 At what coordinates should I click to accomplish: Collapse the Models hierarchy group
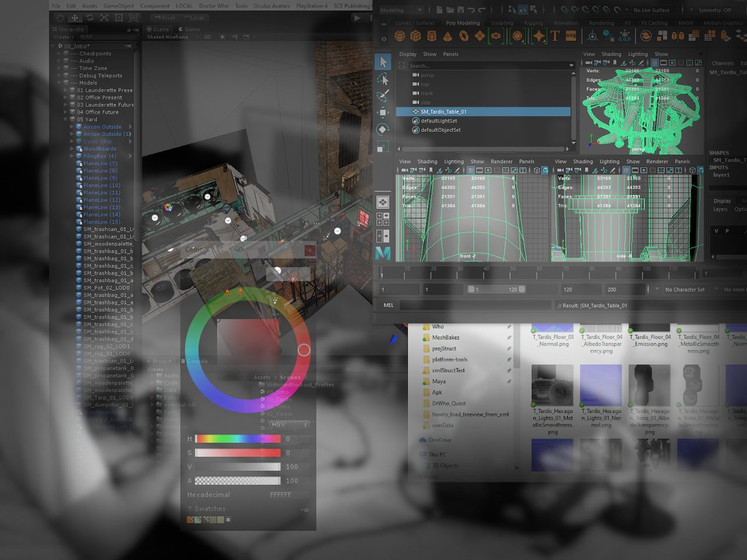pyautogui.click(x=59, y=83)
